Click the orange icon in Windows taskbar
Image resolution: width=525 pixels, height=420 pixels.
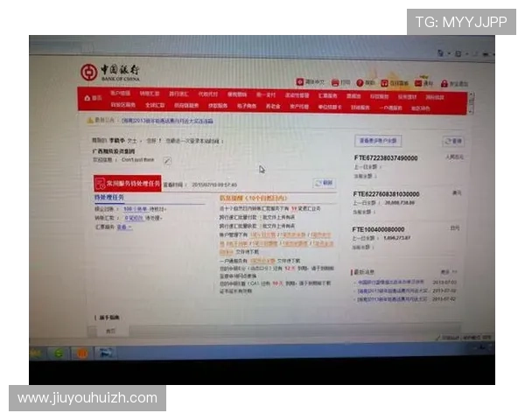[x=81, y=353]
